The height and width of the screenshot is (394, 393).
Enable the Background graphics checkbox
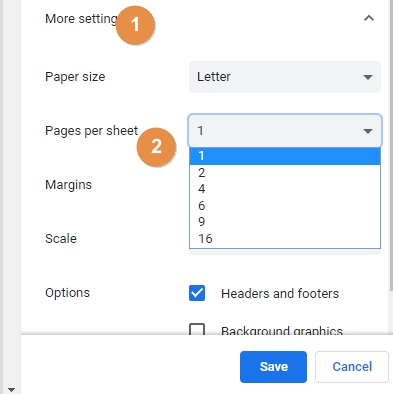197,329
